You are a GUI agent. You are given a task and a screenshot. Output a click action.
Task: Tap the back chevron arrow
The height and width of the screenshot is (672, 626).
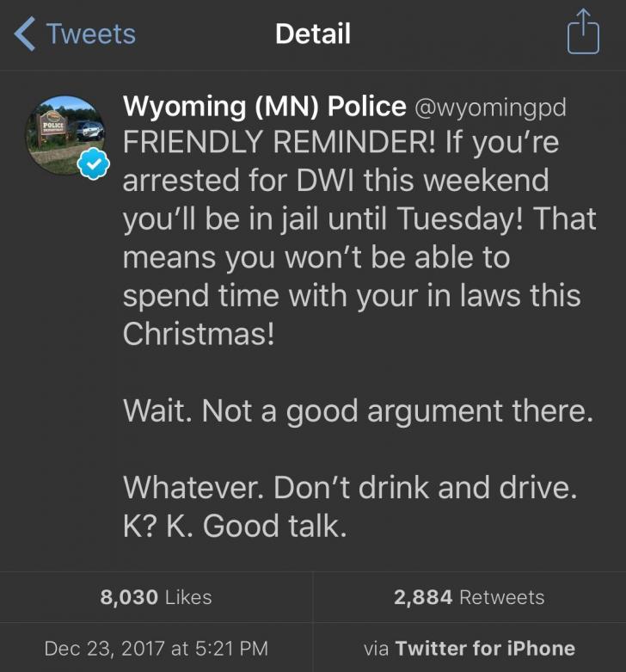26,34
